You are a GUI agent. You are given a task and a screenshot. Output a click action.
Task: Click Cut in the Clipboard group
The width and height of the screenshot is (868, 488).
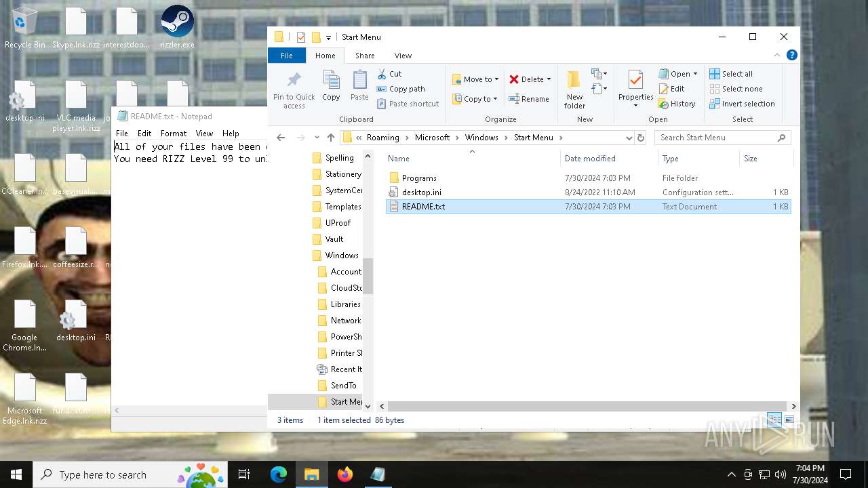coord(390,74)
